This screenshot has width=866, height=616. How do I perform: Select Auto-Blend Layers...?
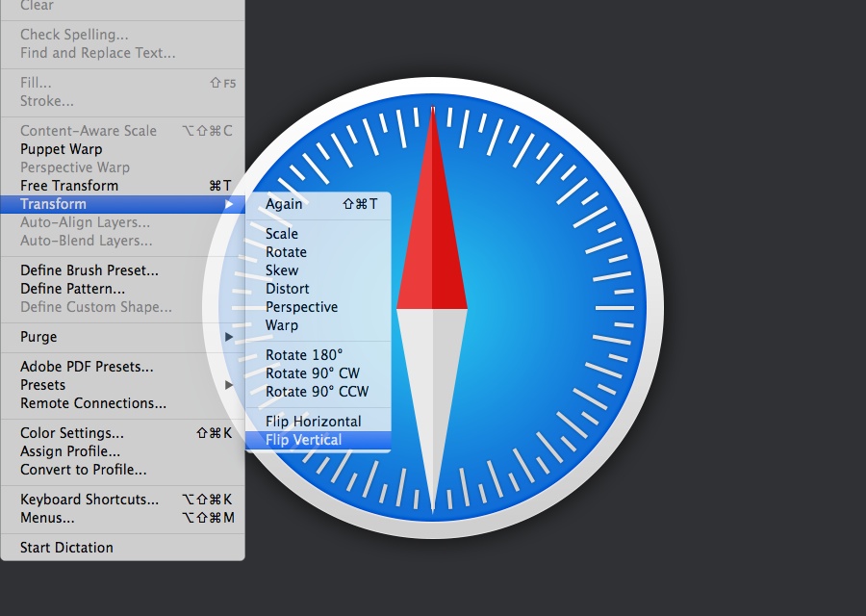click(x=122, y=241)
